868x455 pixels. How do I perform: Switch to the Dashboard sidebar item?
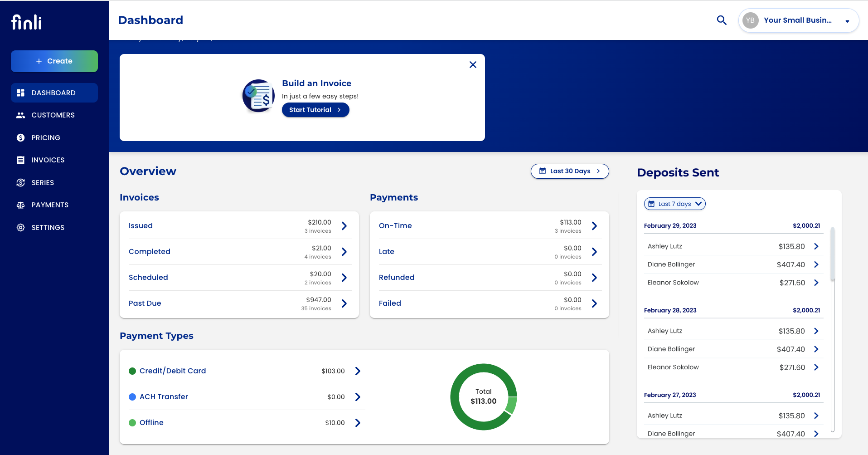tap(53, 93)
